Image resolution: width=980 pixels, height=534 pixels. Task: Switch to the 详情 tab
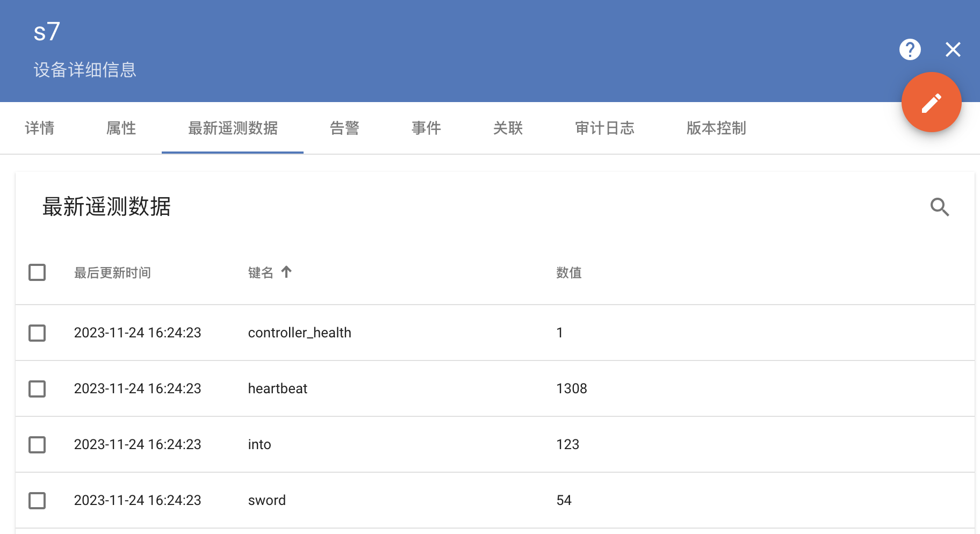(40, 128)
